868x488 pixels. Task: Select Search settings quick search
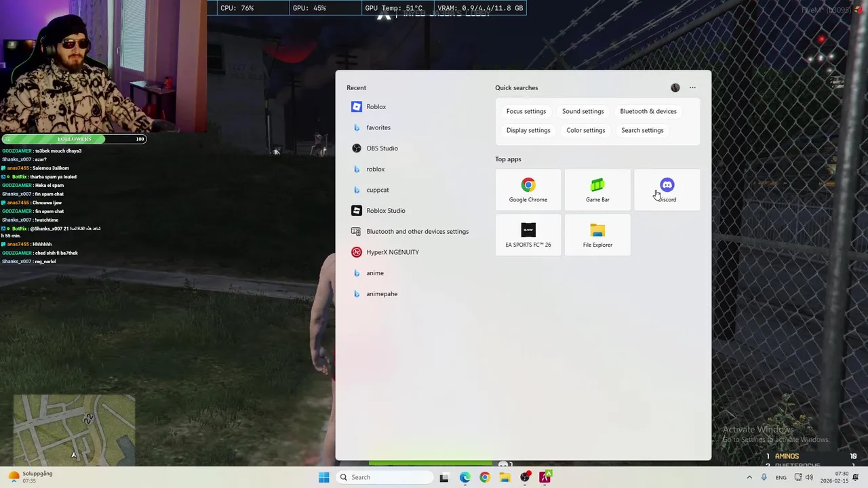tap(642, 130)
